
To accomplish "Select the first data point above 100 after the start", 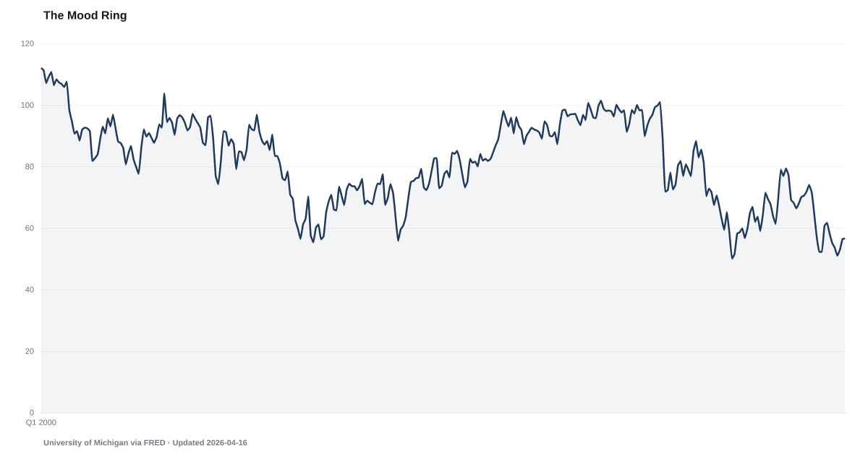I will click(x=164, y=93).
